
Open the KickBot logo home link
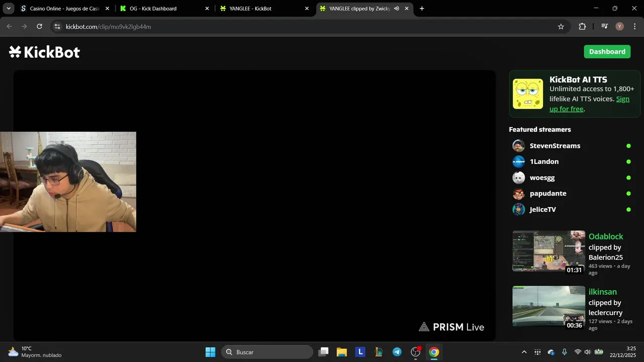44,52
